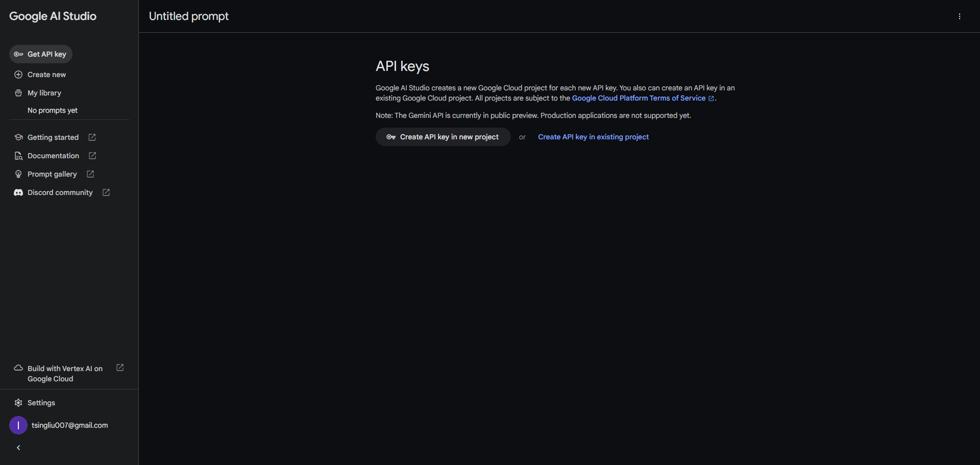Click the My library stack icon
The width and height of the screenshot is (980, 465).
18,93
